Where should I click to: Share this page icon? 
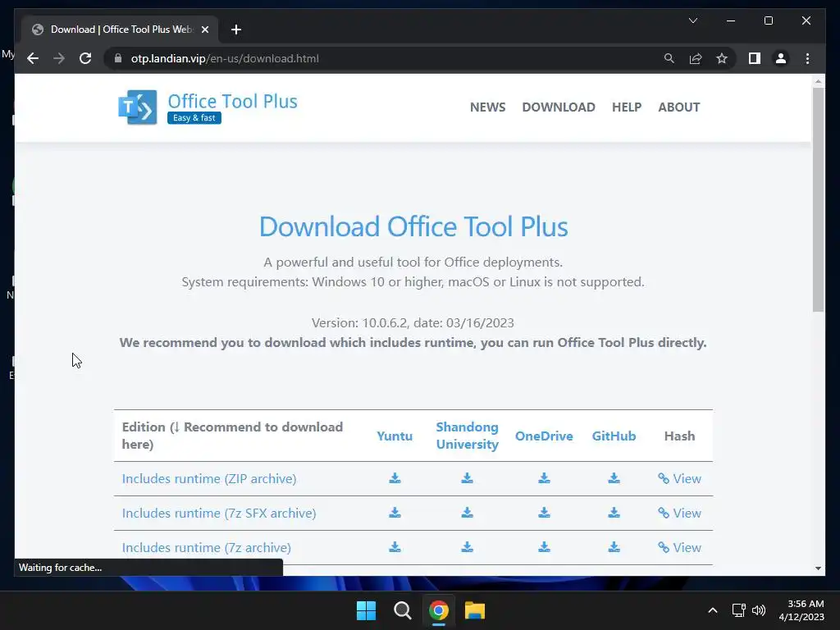696,58
